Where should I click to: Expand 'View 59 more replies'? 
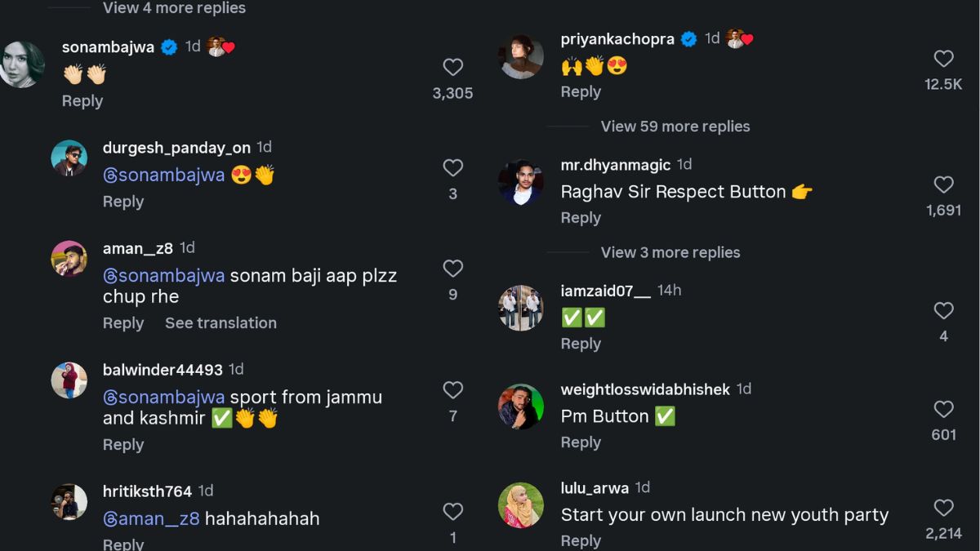[x=675, y=127]
